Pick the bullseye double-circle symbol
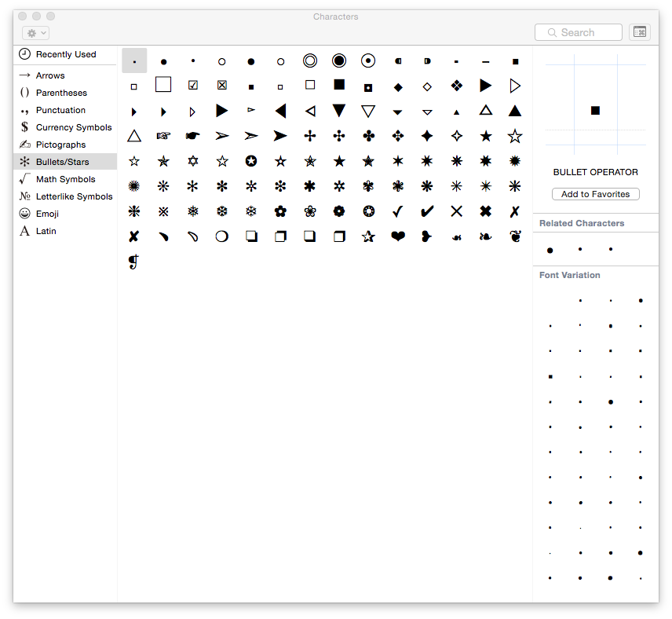This screenshot has width=672, height=619. (310, 61)
